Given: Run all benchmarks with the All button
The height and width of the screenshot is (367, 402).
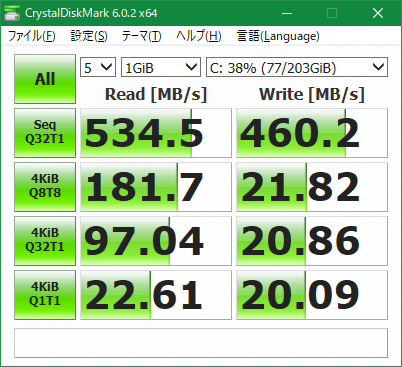Looking at the screenshot, I should click(45, 79).
